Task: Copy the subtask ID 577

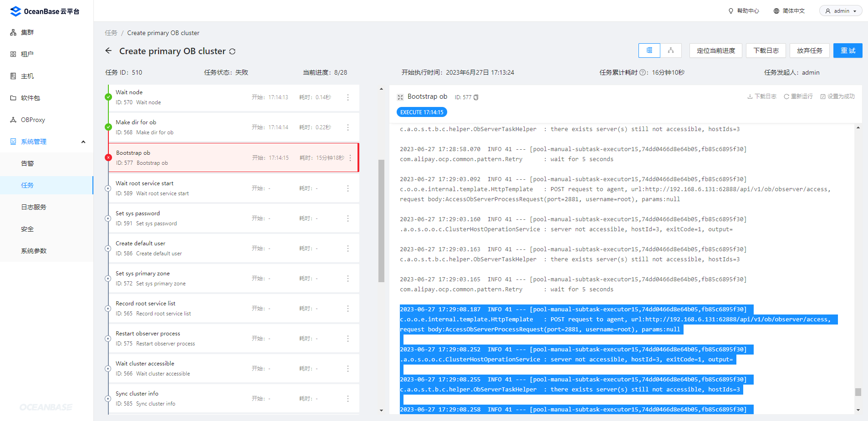Action: 476,97
